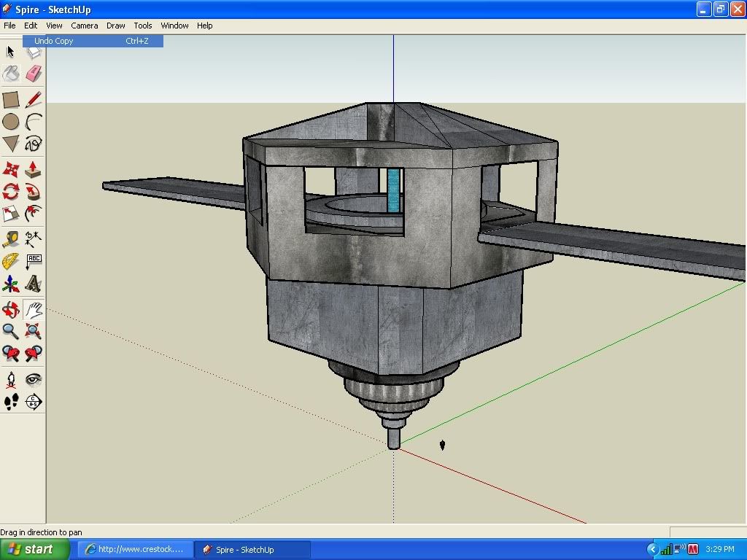Pick the Arc drawing tool
This screenshot has height=560, width=747.
(x=34, y=122)
